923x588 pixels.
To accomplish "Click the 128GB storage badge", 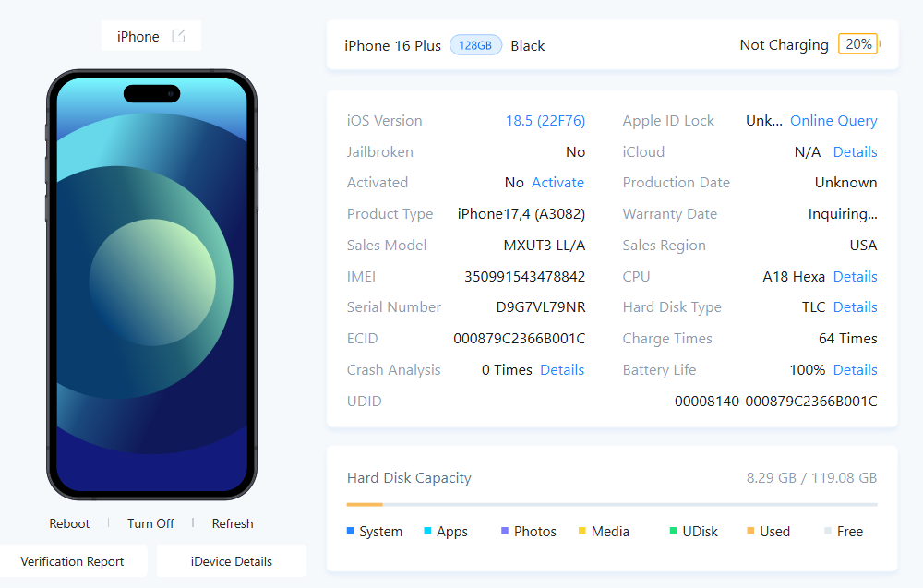I will [475, 45].
